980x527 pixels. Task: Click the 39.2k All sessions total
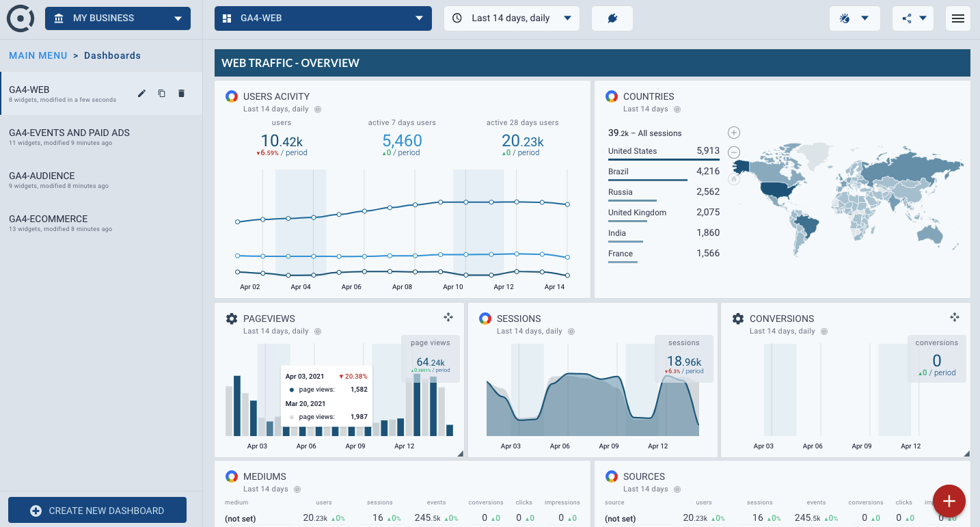click(x=645, y=133)
